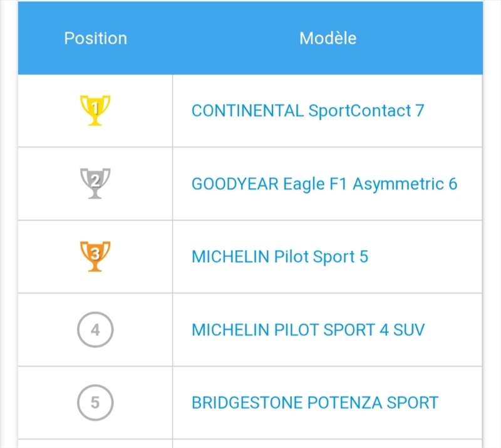Click the partially visible sixth row's model cell
Image resolution: width=501 pixels, height=448 pixels.
point(328,444)
